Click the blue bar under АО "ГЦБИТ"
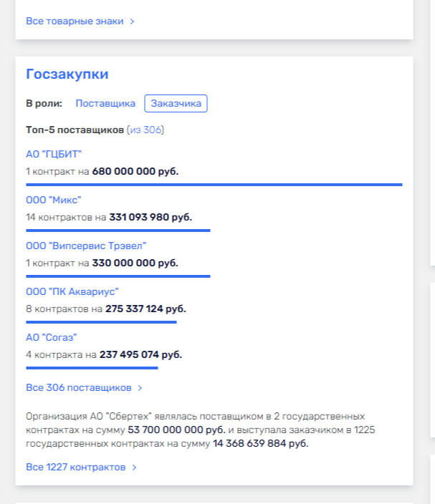Screen dimensions: 435x504 [x=214, y=185]
